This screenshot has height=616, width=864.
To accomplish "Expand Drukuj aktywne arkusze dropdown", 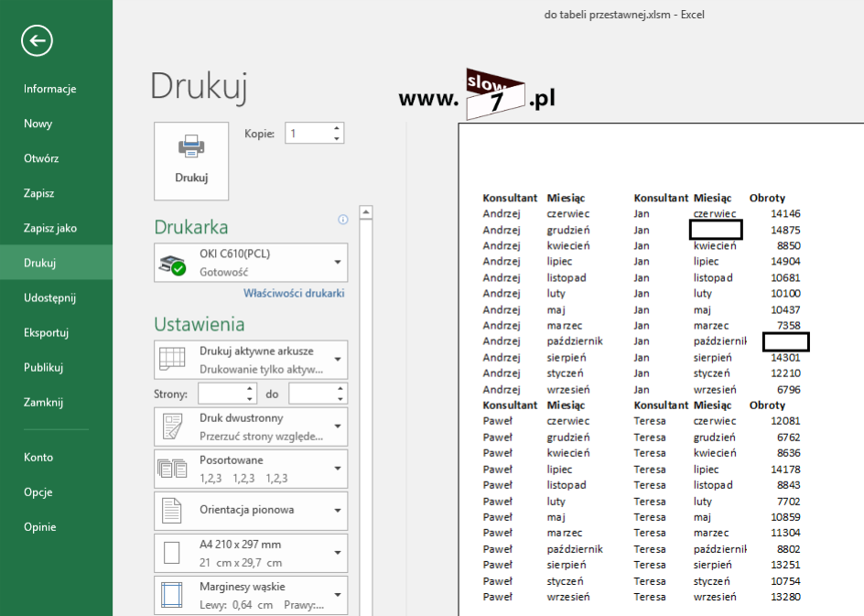I will point(251,360).
